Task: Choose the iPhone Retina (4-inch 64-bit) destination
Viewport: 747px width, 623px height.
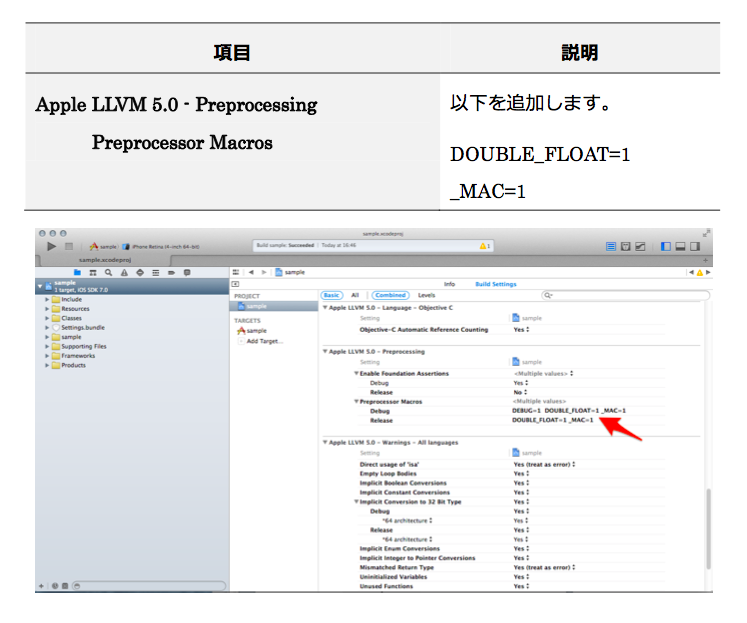Action: (x=161, y=247)
